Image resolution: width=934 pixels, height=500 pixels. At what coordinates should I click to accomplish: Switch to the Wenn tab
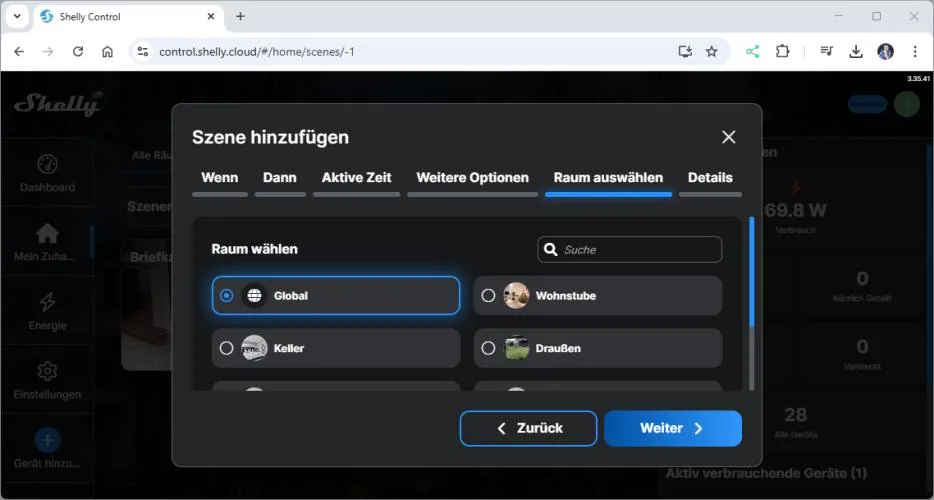pyautogui.click(x=219, y=178)
